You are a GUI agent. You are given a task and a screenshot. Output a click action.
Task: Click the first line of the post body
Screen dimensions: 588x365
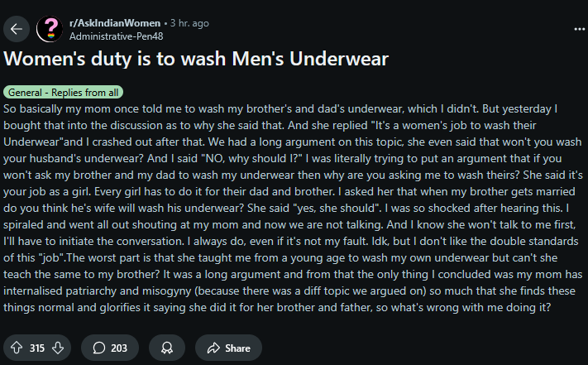(x=280, y=108)
